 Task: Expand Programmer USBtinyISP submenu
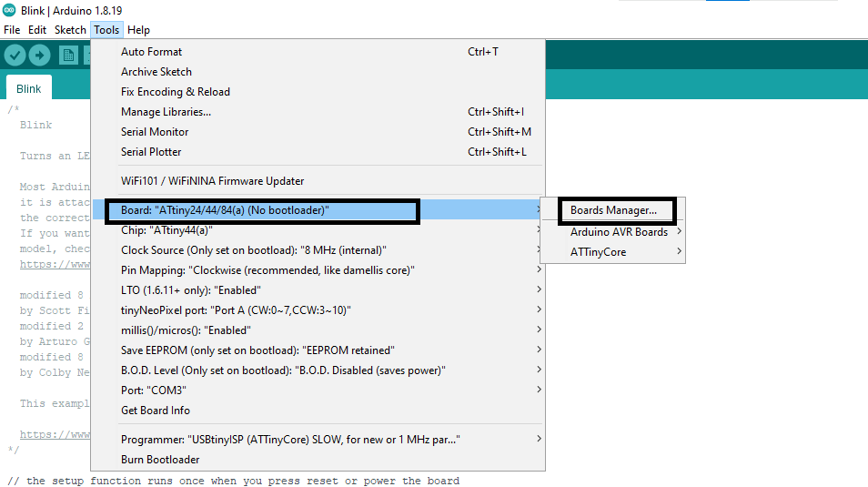(318, 440)
